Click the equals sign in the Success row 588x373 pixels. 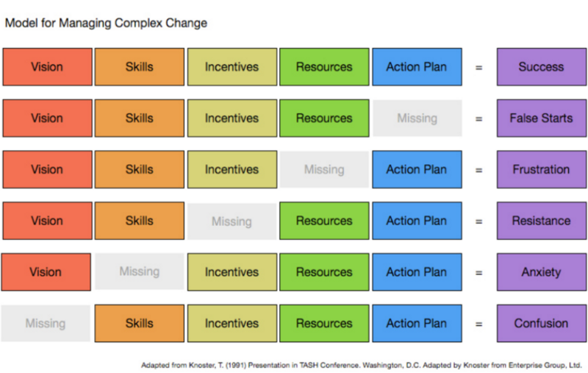[479, 68]
